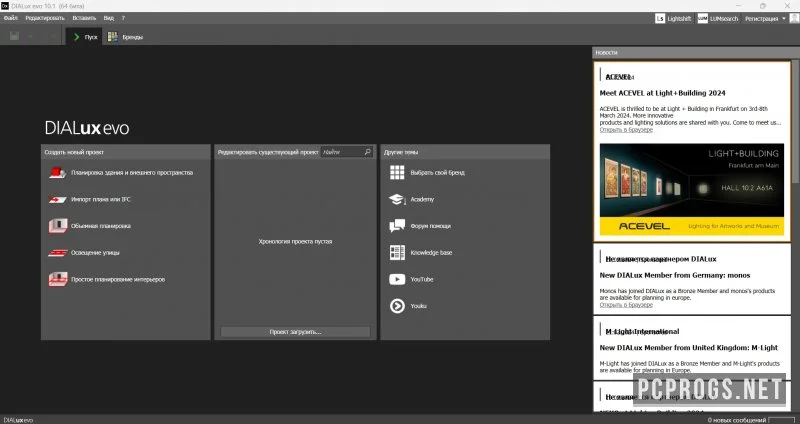Select Простое планирование интерьеров
Viewport: 800px width, 424px height.
click(x=118, y=279)
